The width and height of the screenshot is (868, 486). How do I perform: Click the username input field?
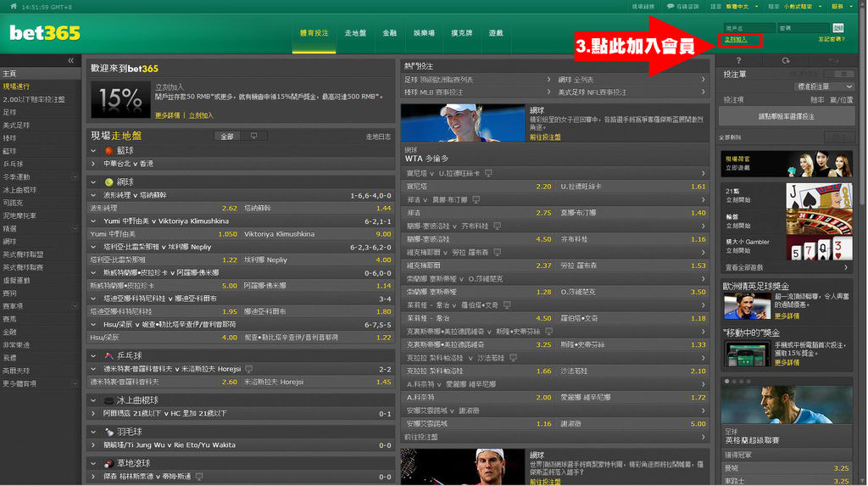[749, 28]
